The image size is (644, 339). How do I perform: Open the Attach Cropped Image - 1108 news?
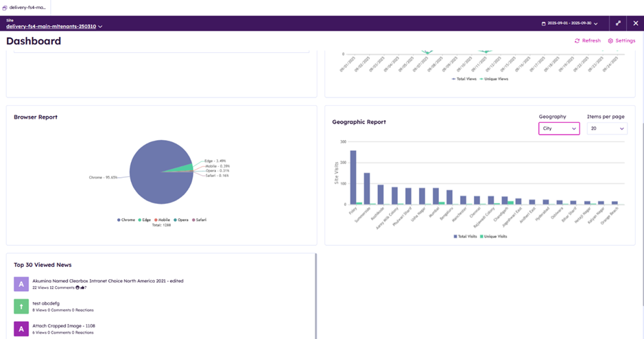point(63,326)
